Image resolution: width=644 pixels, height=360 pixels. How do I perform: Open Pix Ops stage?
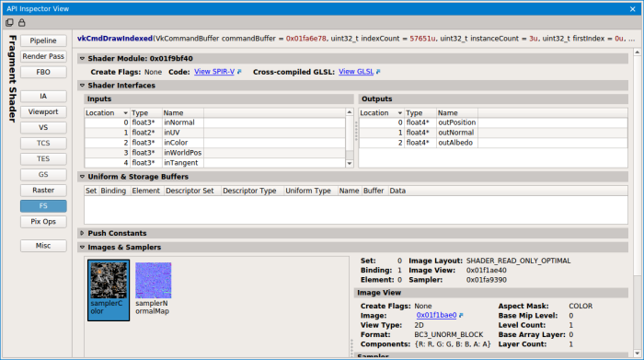coord(43,222)
